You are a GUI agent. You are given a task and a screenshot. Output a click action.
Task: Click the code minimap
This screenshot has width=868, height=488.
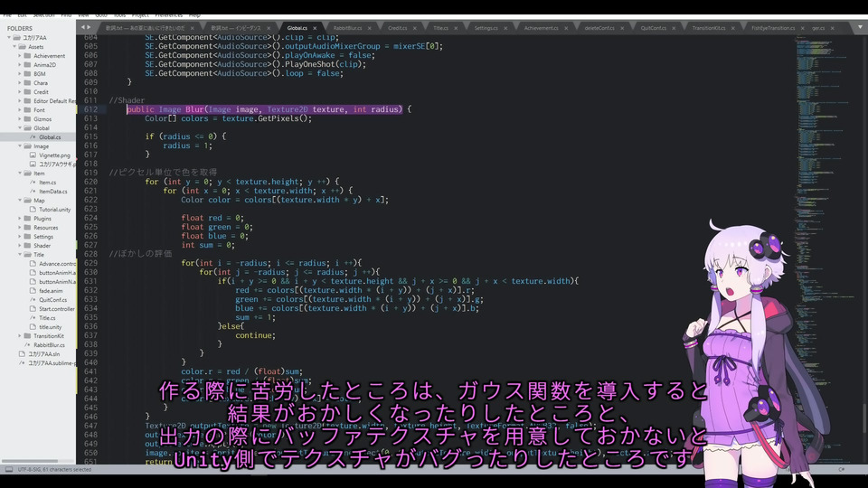824,221
